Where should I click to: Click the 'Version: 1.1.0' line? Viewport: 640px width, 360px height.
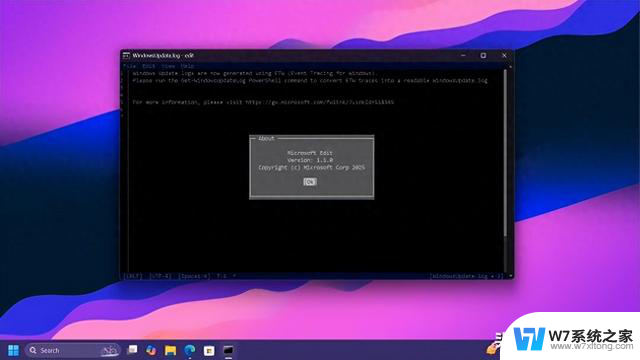310,160
